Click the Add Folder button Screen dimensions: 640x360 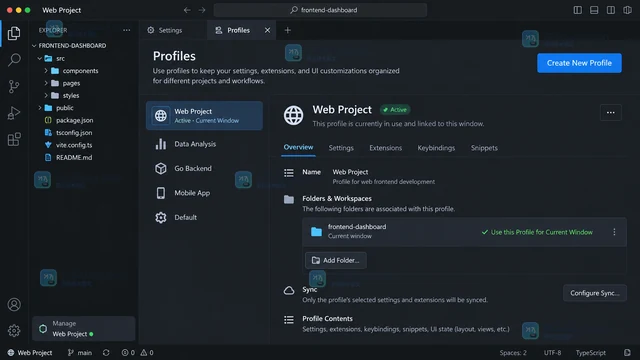pyautogui.click(x=336, y=260)
